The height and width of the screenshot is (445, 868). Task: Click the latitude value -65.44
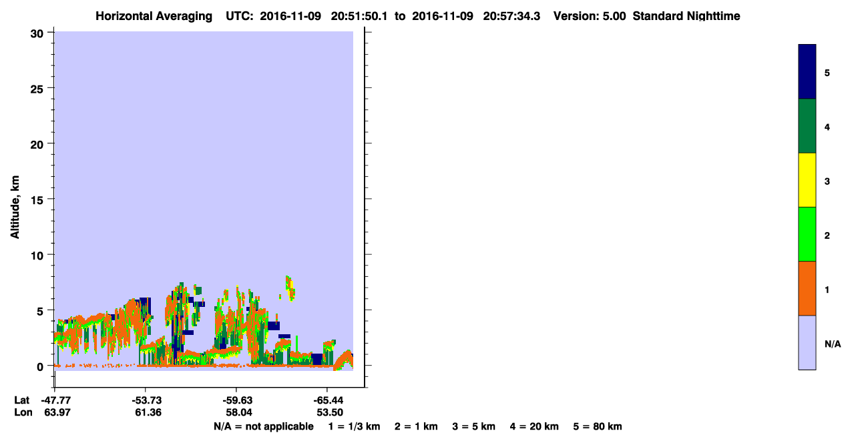tap(327, 400)
